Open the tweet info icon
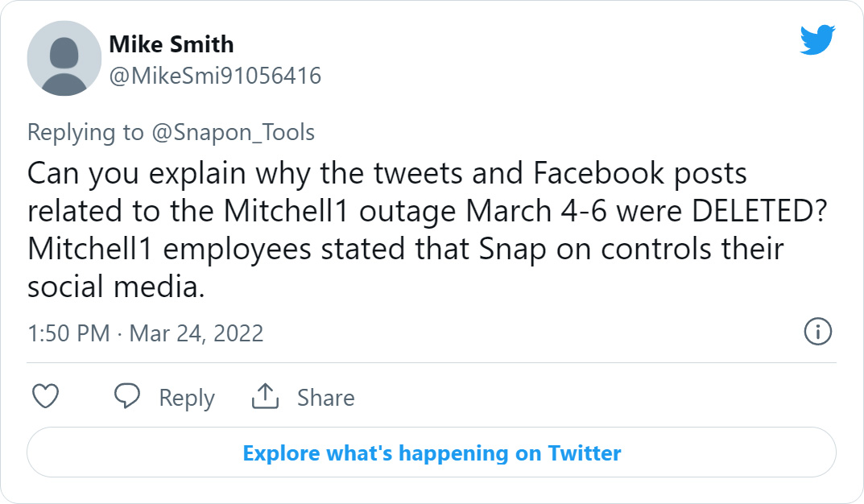The image size is (864, 504). (x=818, y=332)
